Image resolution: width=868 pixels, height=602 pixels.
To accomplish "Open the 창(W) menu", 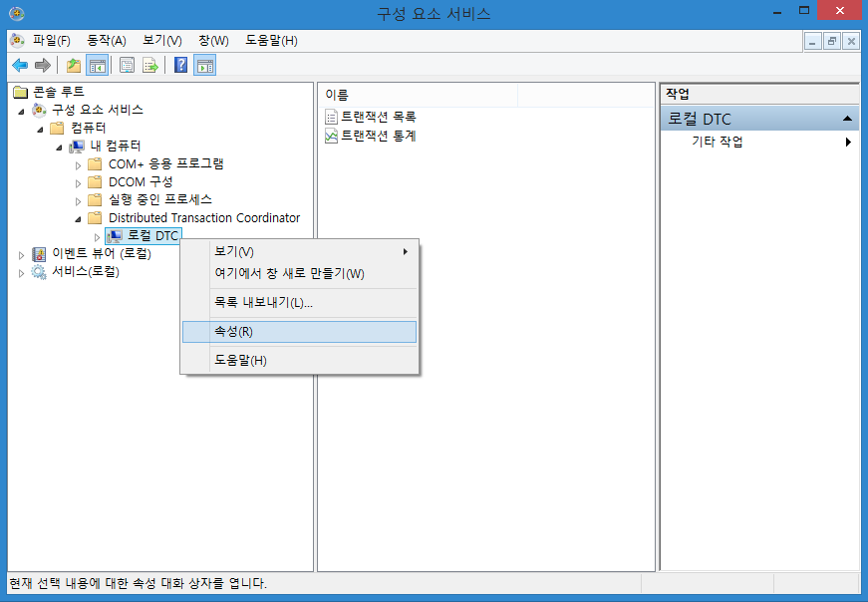I will (213, 41).
